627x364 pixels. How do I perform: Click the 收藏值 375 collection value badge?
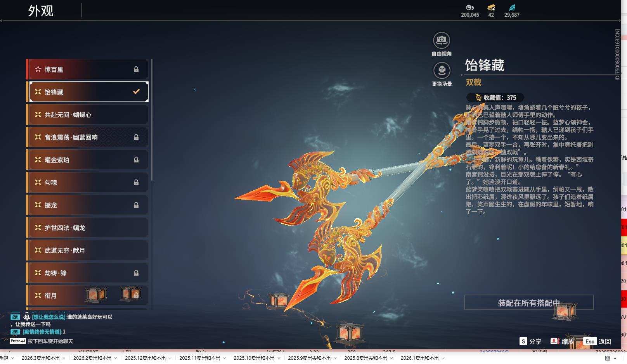495,98
